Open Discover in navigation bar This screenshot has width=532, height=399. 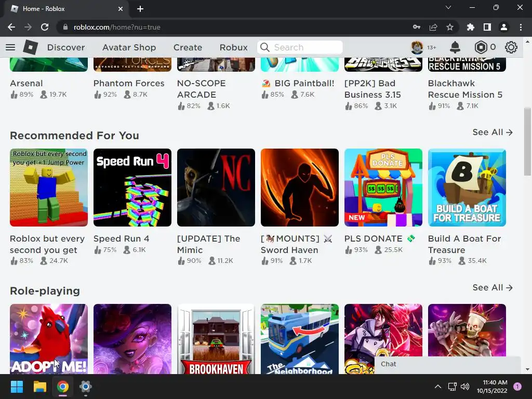click(x=66, y=47)
